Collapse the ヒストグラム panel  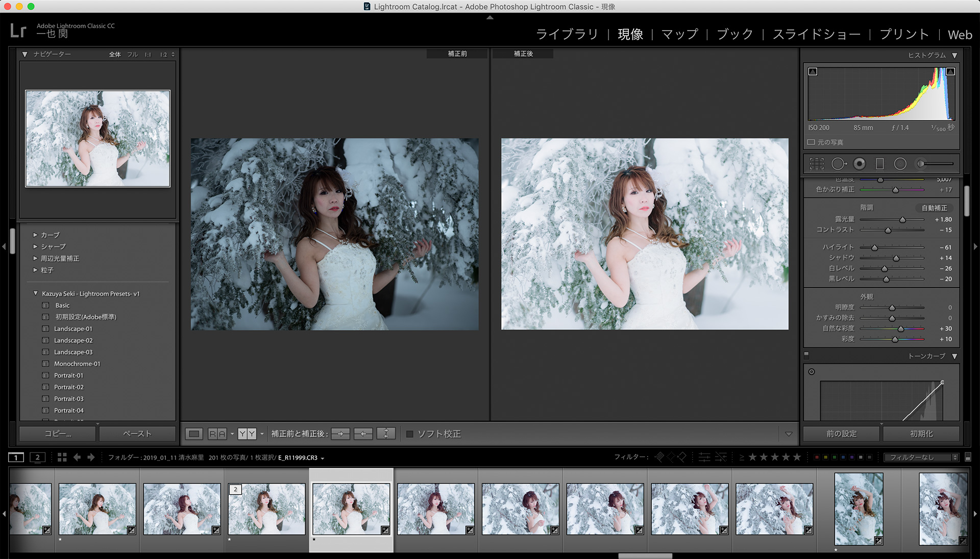(954, 55)
